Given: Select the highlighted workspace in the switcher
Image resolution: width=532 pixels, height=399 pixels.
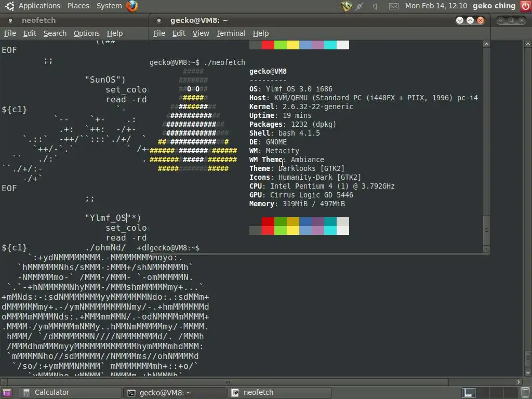Looking at the screenshot, I should point(469,393).
